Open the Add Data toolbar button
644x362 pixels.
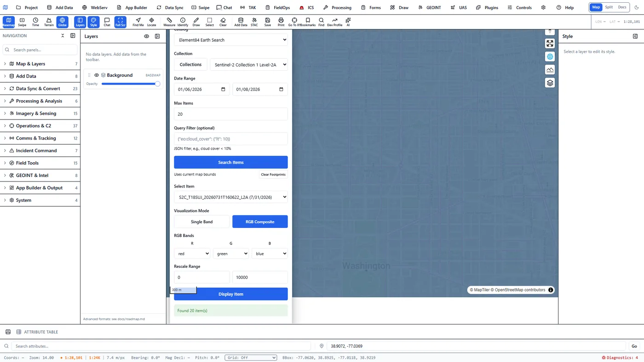click(x=241, y=22)
